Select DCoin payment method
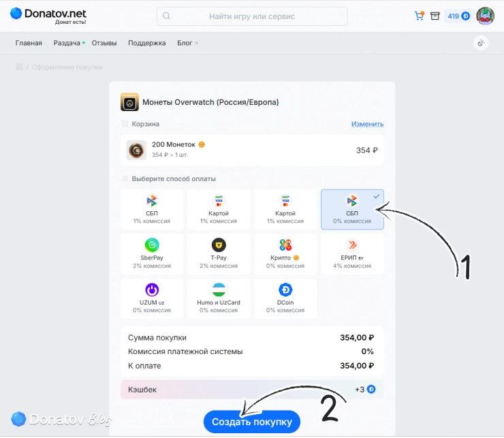The width and height of the screenshot is (504, 438). (x=285, y=298)
